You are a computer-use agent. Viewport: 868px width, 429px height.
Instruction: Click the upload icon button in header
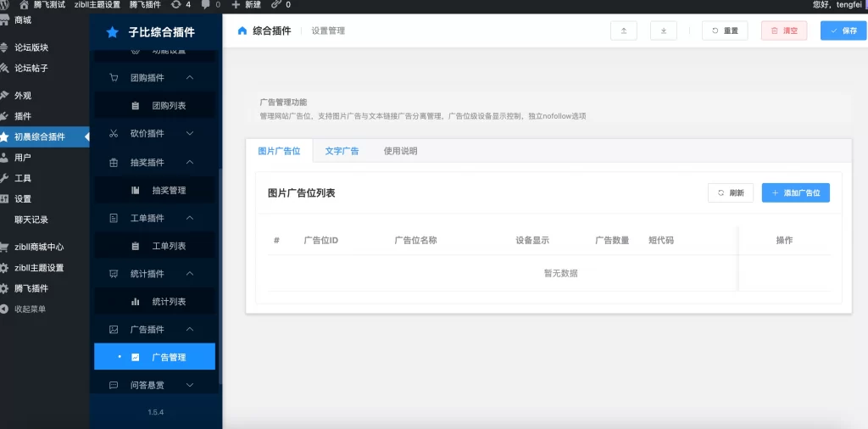tap(623, 31)
